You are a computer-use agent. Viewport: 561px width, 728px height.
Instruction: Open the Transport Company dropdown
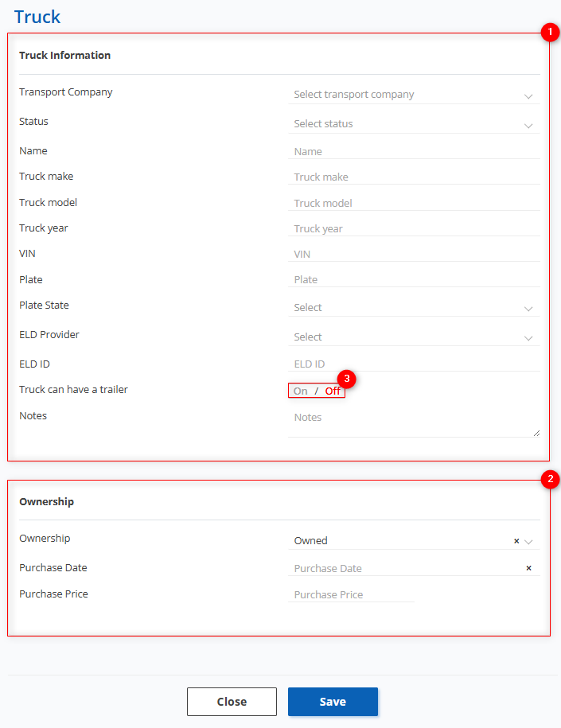[x=413, y=95]
